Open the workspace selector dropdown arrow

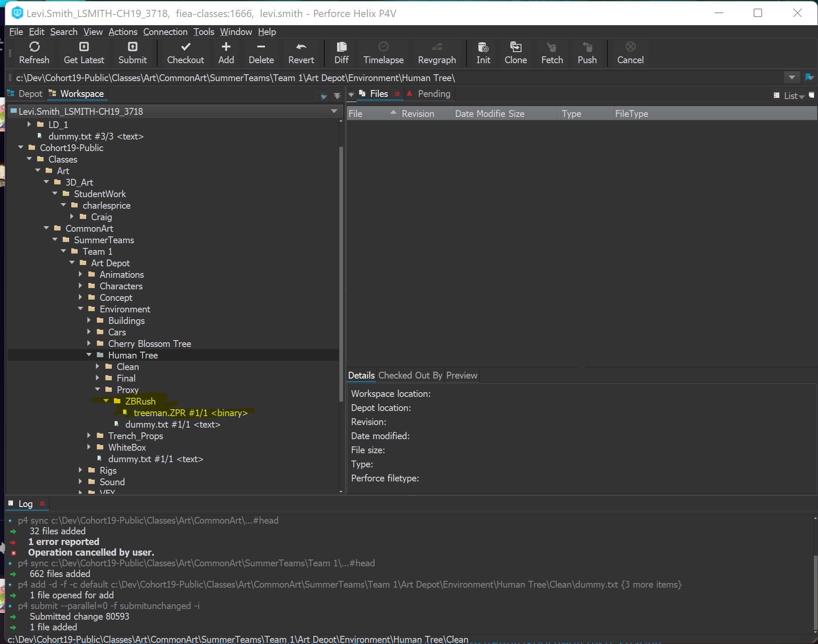click(334, 111)
